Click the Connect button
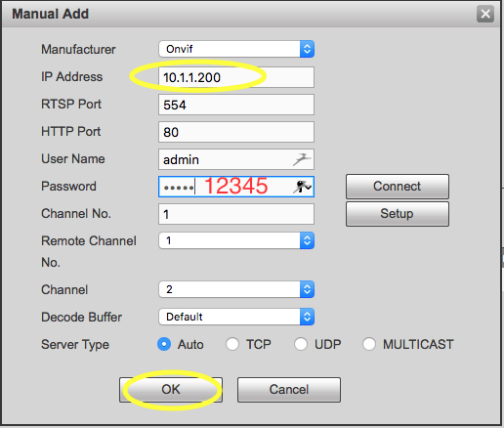This screenshot has width=504, height=428. [x=398, y=187]
